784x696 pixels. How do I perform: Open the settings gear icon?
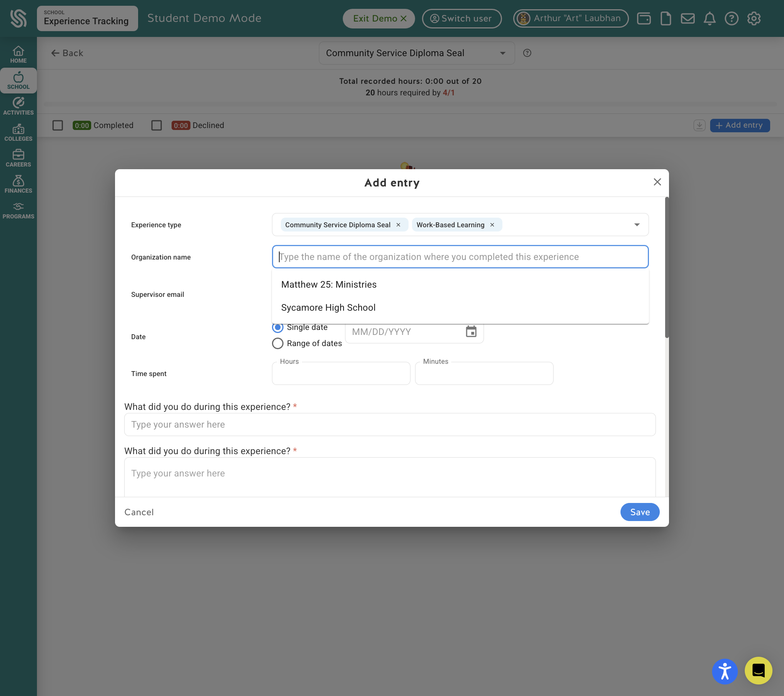(x=754, y=18)
